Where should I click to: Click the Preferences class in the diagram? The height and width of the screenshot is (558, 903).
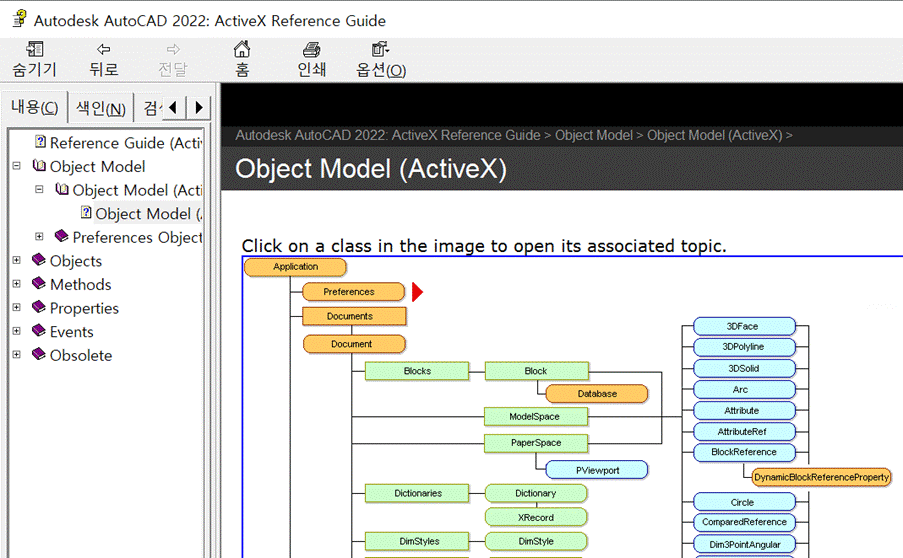click(354, 292)
